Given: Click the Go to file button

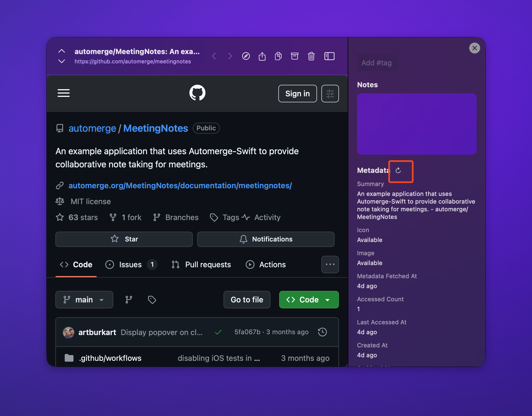Looking at the screenshot, I should point(247,300).
